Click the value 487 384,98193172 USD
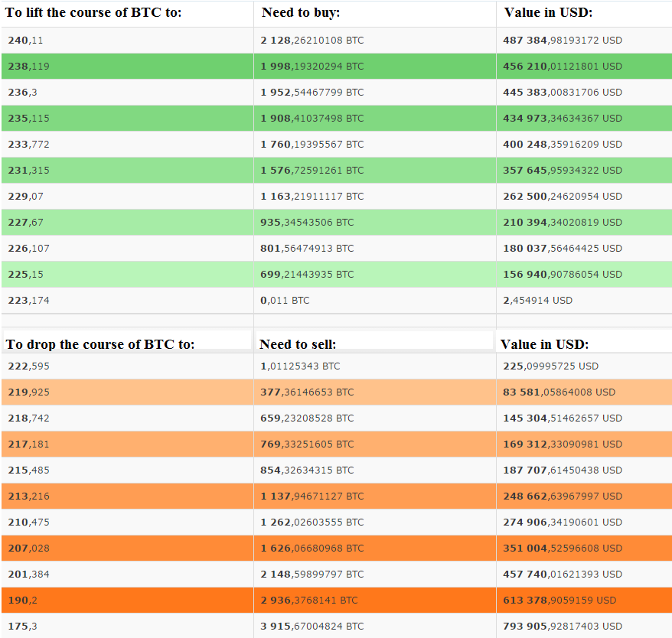Viewport: 672px width, 638px height. pyautogui.click(x=563, y=41)
